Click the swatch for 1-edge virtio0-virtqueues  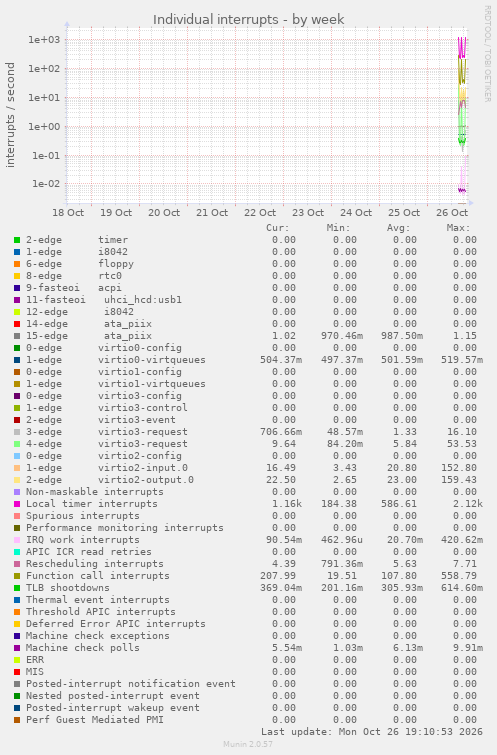17,360
